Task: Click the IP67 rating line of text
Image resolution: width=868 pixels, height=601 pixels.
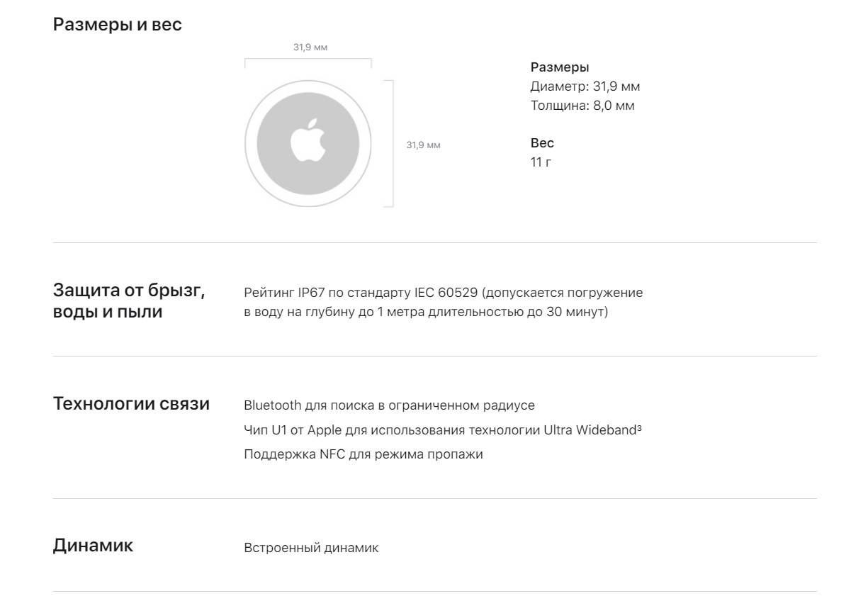Action: coord(443,293)
